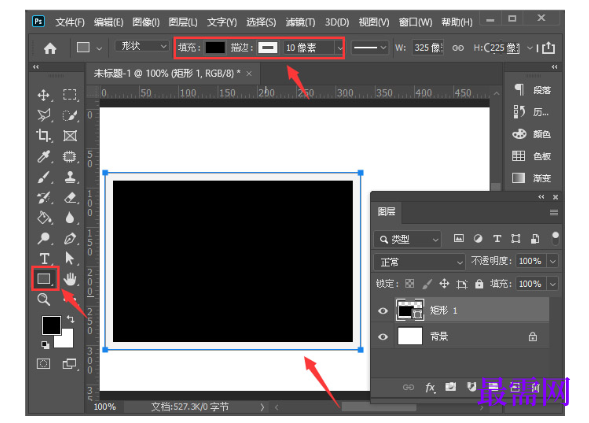
Task: Open the 编辑(E) menu
Action: click(109, 22)
